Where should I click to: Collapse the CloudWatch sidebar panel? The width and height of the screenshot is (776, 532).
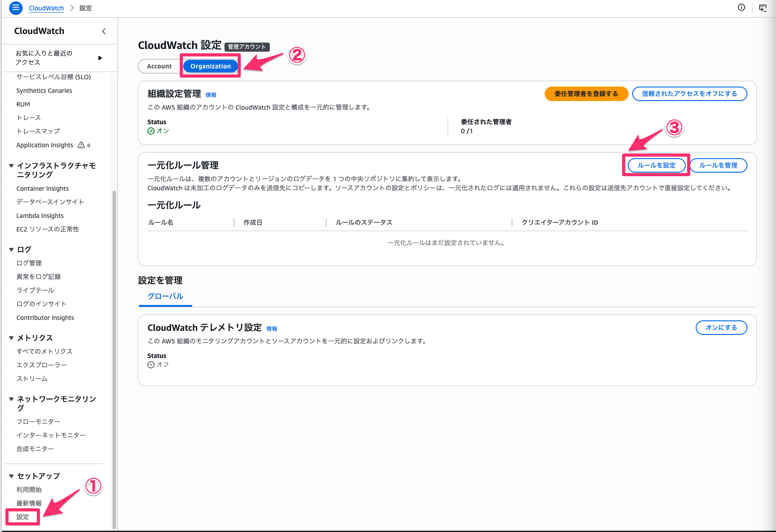(x=103, y=31)
